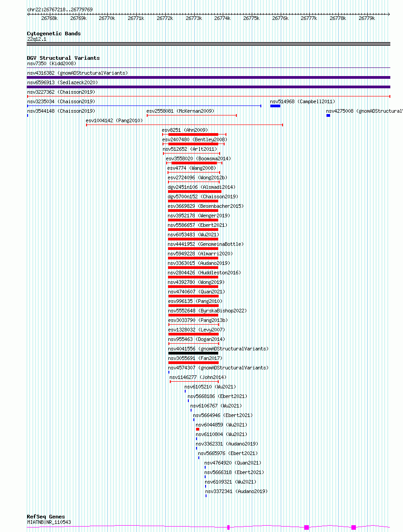Click the 22q12.1 cytogenetic band bar

[x=209, y=44]
